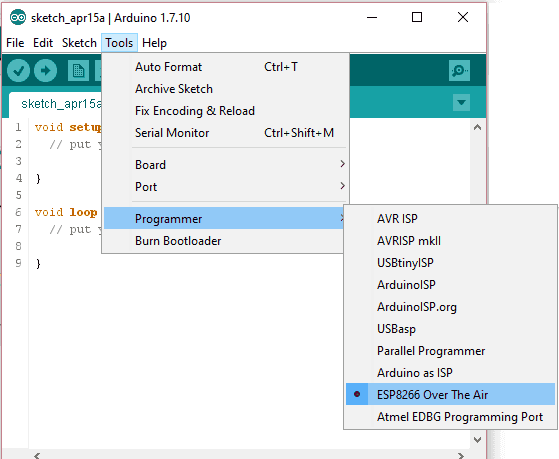Click the Verify checkmark icon
Image resolution: width=559 pixels, height=459 pixels.
pos(18,70)
